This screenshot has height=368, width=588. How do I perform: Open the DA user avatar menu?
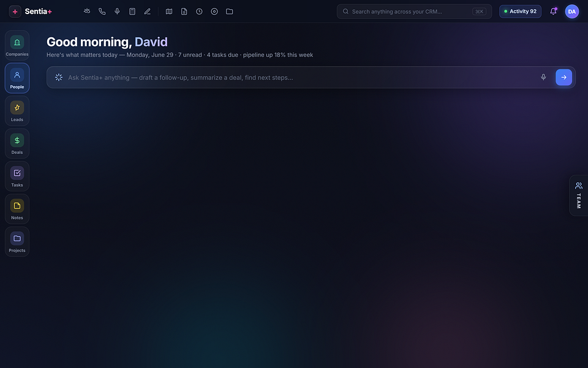tap(572, 11)
